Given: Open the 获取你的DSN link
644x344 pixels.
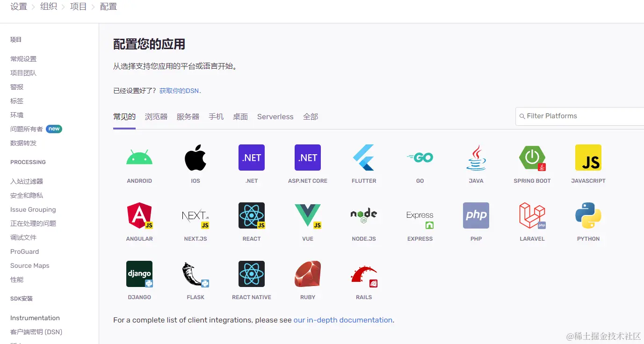Looking at the screenshot, I should (x=180, y=91).
